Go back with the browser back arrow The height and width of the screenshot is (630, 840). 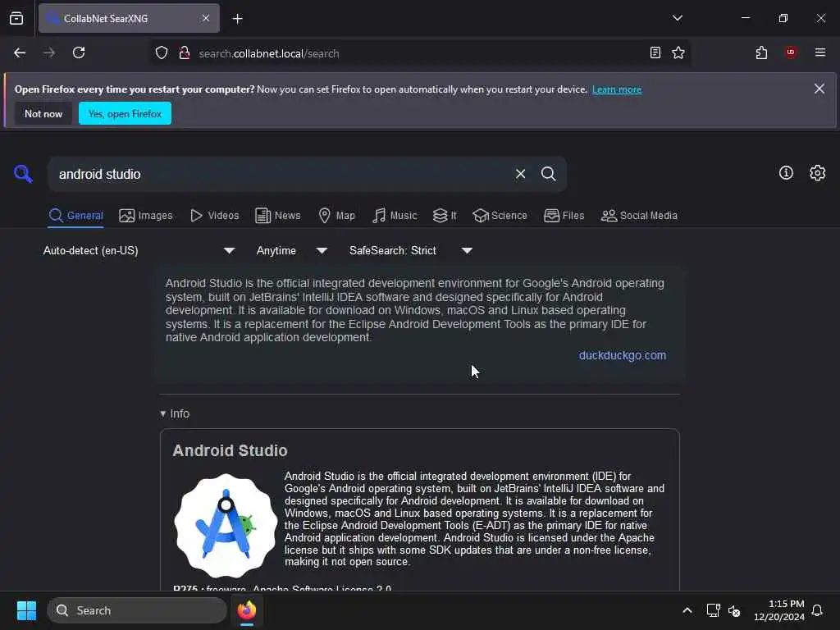20,53
